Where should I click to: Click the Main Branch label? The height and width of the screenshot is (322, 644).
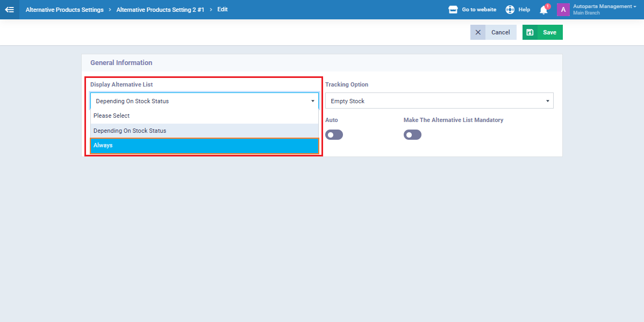point(586,13)
